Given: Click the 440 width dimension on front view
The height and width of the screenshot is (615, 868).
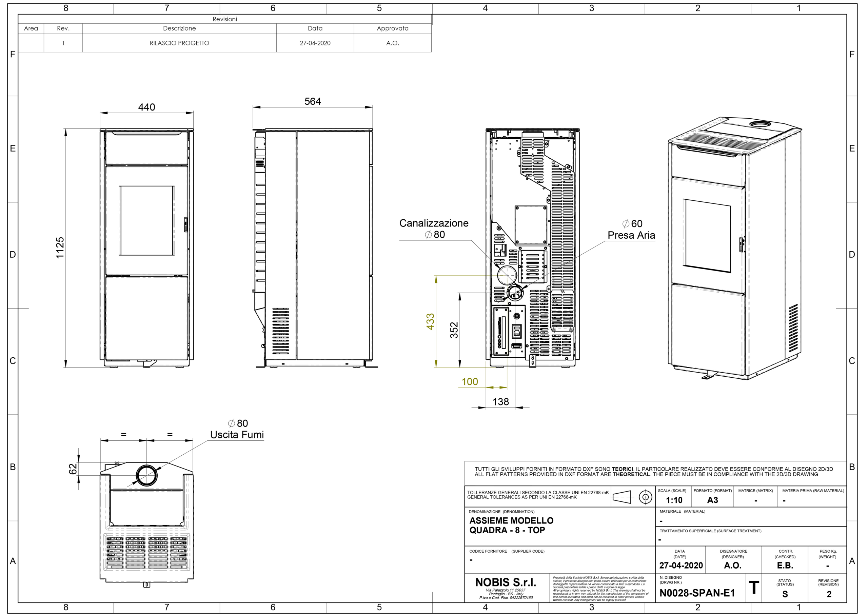Looking at the screenshot, I should pos(146,107).
